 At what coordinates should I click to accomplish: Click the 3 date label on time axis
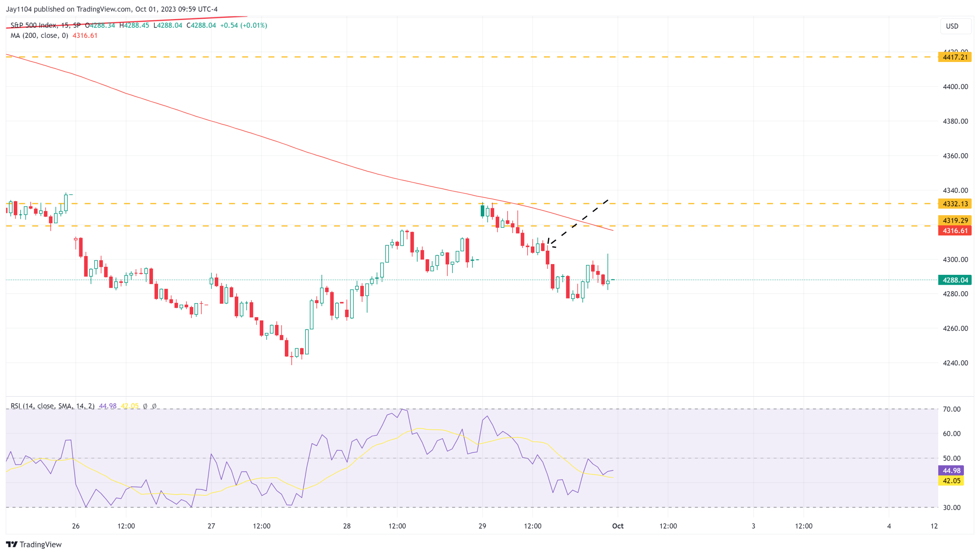[x=753, y=526]
